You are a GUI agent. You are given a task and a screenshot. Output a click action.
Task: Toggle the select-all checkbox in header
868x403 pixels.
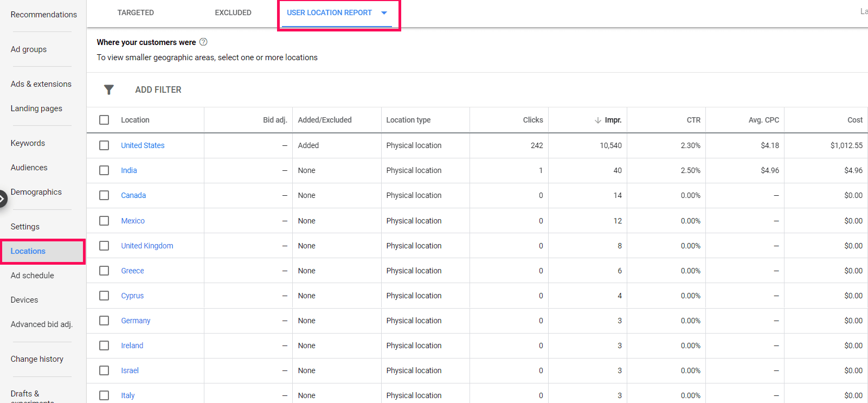click(x=104, y=120)
